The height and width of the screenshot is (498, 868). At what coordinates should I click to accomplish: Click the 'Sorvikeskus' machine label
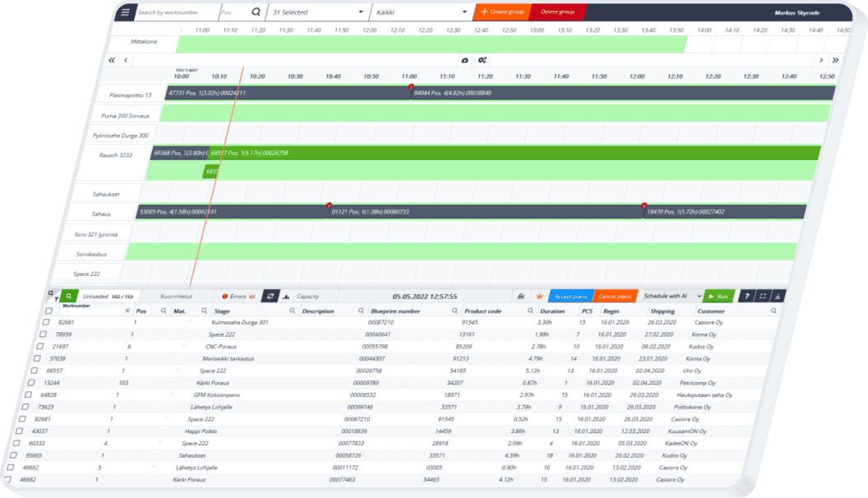pos(91,255)
